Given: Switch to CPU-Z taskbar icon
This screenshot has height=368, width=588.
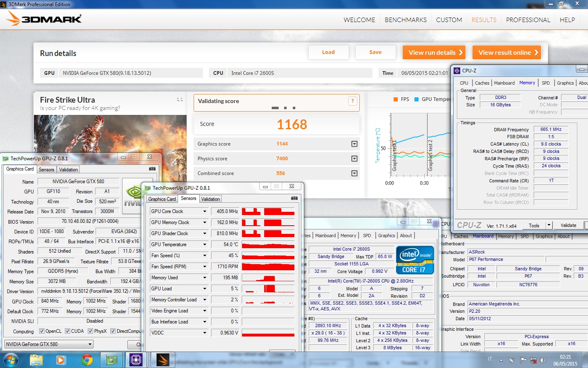Looking at the screenshot, I should point(136,360).
